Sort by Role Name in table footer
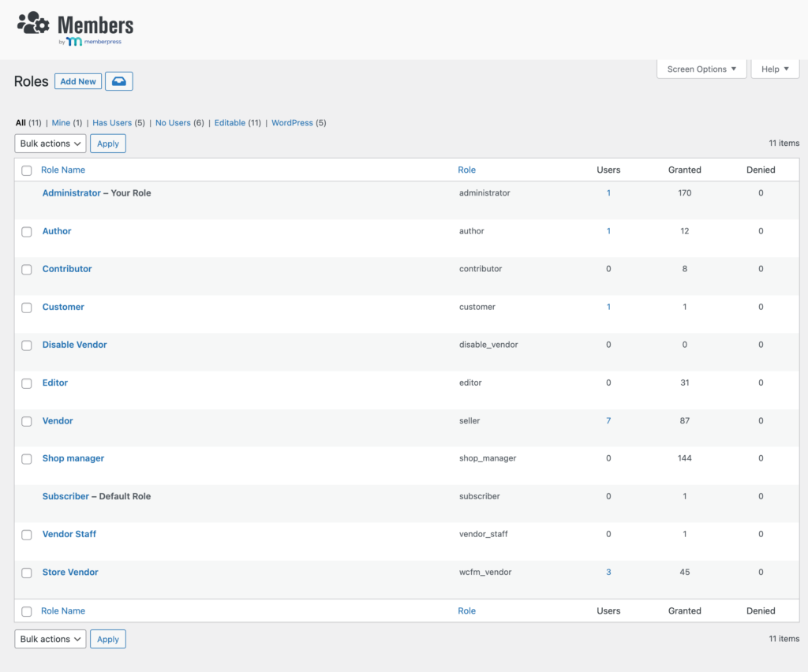 pos(63,610)
